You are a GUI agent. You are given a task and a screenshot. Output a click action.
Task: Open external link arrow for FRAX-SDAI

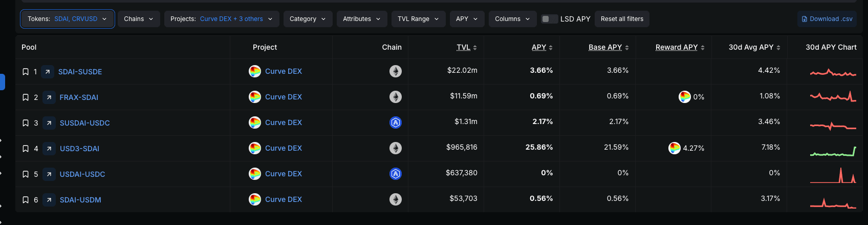click(49, 97)
